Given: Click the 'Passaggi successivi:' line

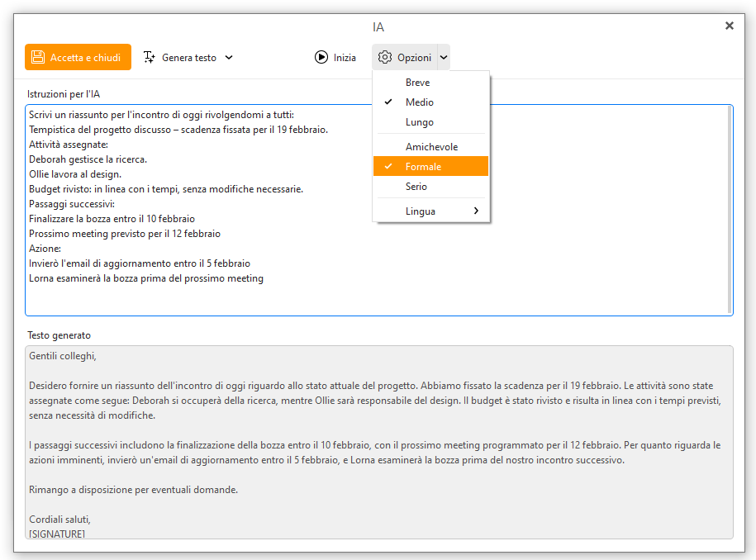Looking at the screenshot, I should click(x=72, y=204).
